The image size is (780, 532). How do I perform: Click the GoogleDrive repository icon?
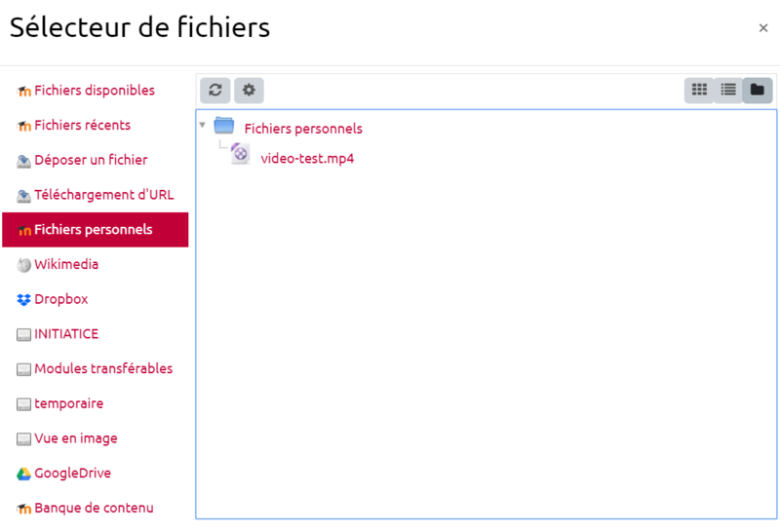(x=24, y=475)
